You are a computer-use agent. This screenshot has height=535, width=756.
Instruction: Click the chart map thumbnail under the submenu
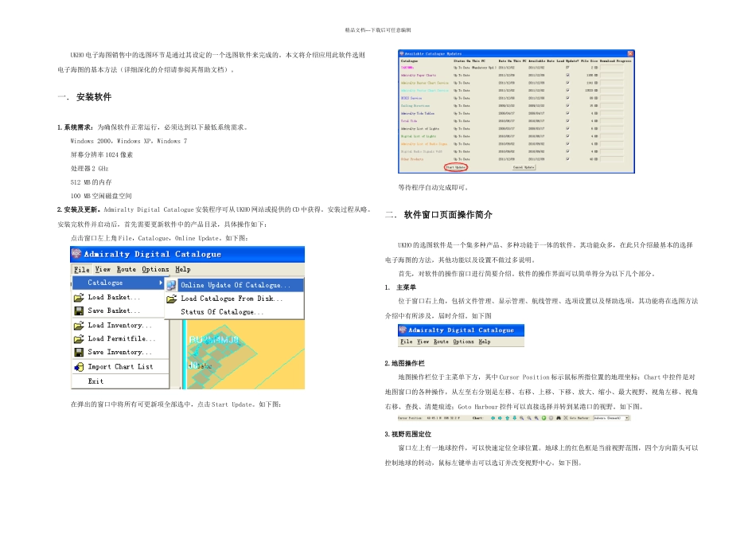246,354
